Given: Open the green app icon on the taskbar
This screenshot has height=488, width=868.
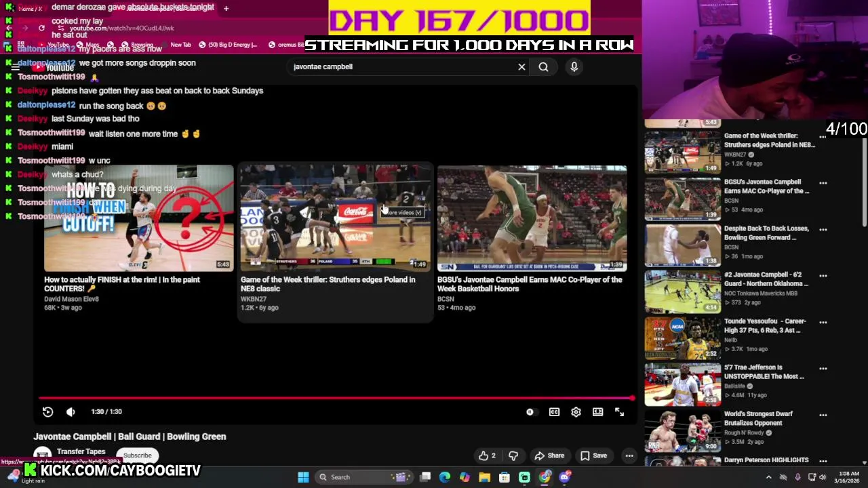Looking at the screenshot, I should pyautogui.click(x=524, y=477).
